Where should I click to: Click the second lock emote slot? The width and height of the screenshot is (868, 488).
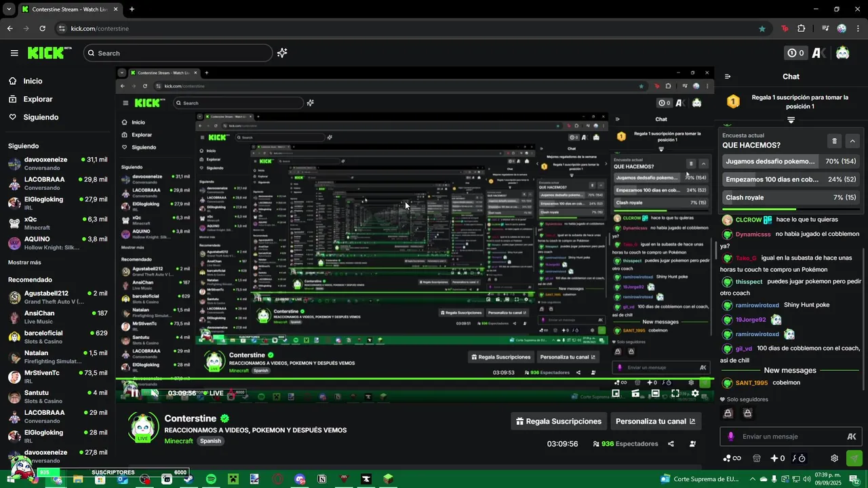click(747, 413)
